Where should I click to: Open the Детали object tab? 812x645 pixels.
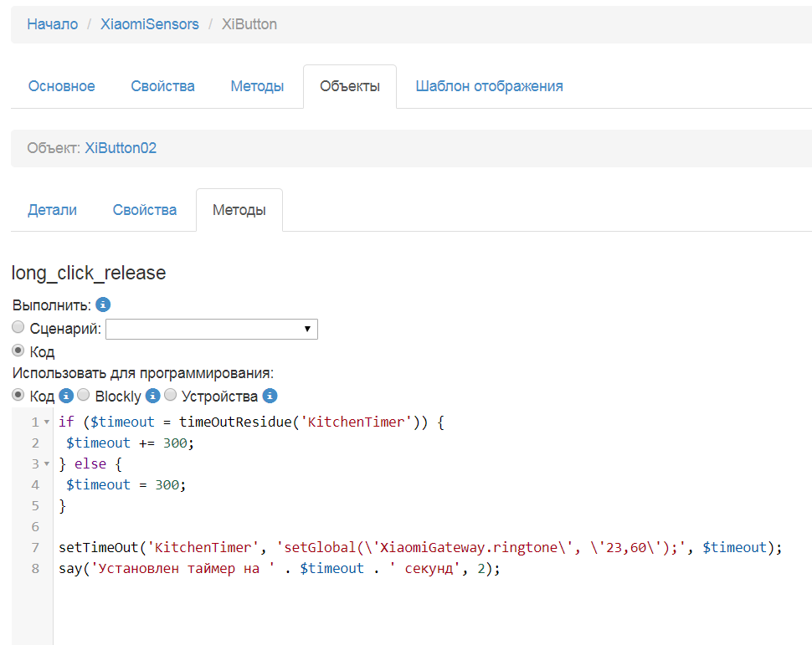click(x=52, y=210)
